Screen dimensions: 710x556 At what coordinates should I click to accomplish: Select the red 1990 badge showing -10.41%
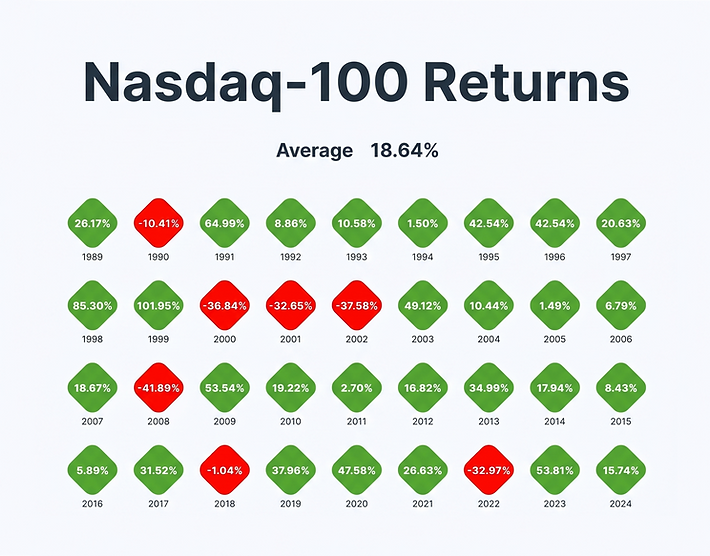point(158,223)
